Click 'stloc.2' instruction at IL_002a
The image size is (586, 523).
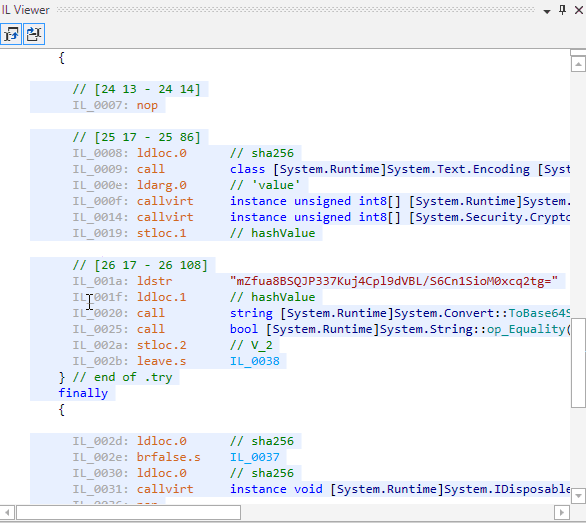[x=161, y=345]
